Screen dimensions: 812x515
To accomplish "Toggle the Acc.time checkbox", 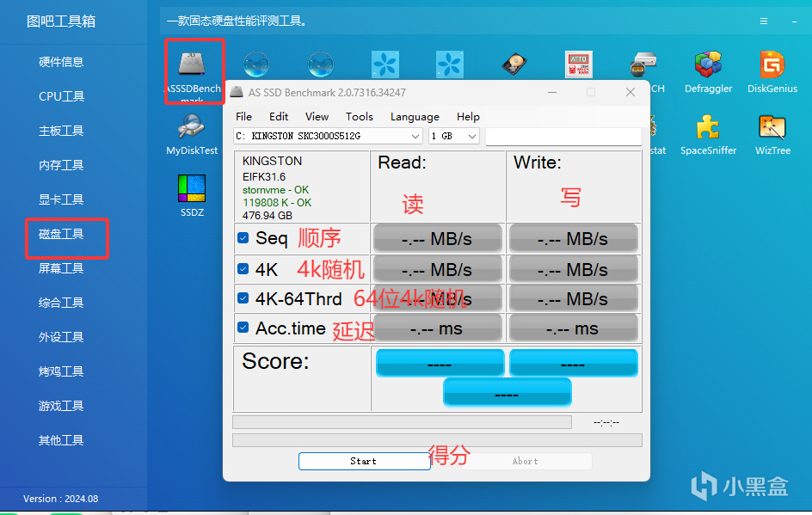I will [243, 328].
